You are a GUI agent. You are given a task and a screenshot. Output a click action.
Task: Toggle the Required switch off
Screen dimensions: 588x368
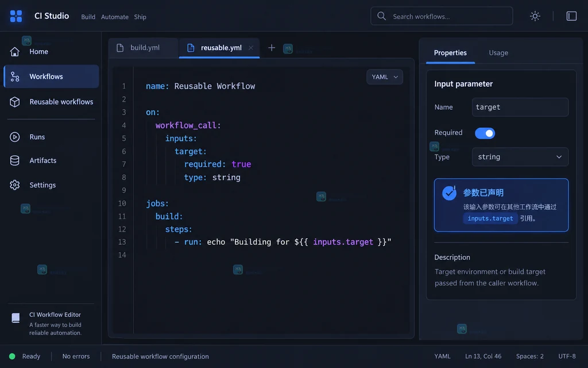(x=485, y=133)
